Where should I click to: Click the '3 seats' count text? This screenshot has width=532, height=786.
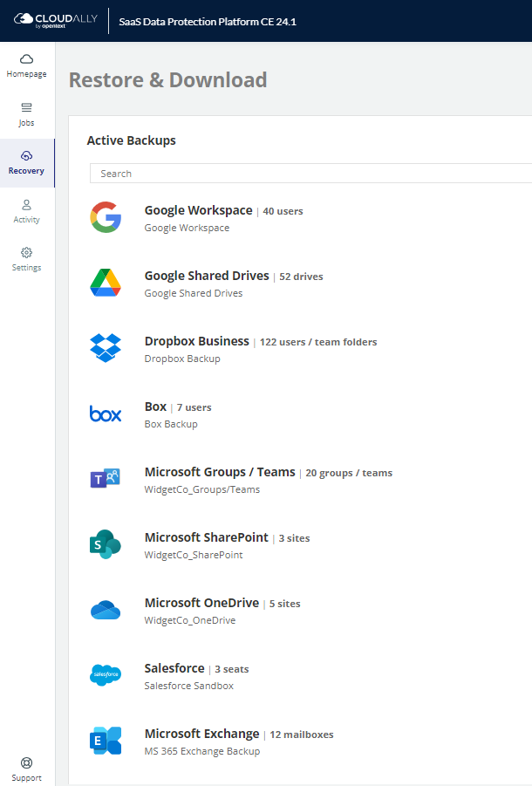[x=232, y=669]
